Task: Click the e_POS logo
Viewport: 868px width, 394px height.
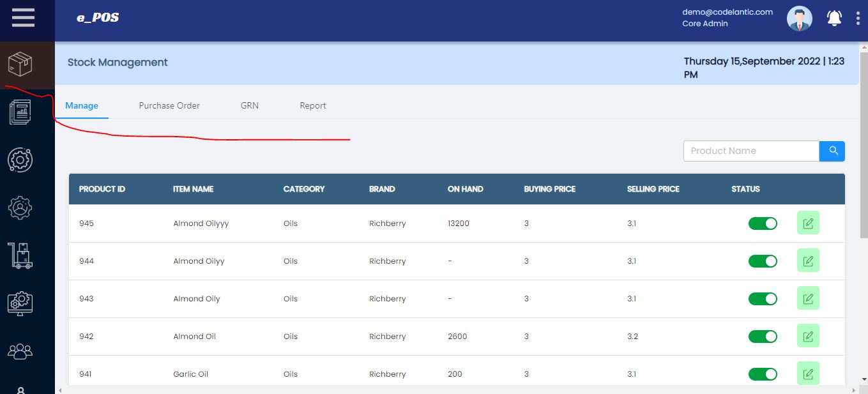Action: coord(98,18)
